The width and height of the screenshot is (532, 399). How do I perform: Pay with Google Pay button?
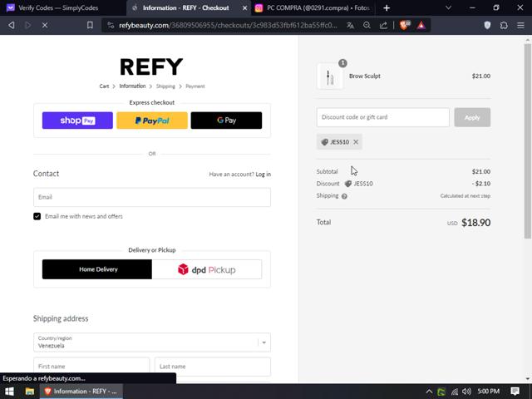click(x=226, y=121)
